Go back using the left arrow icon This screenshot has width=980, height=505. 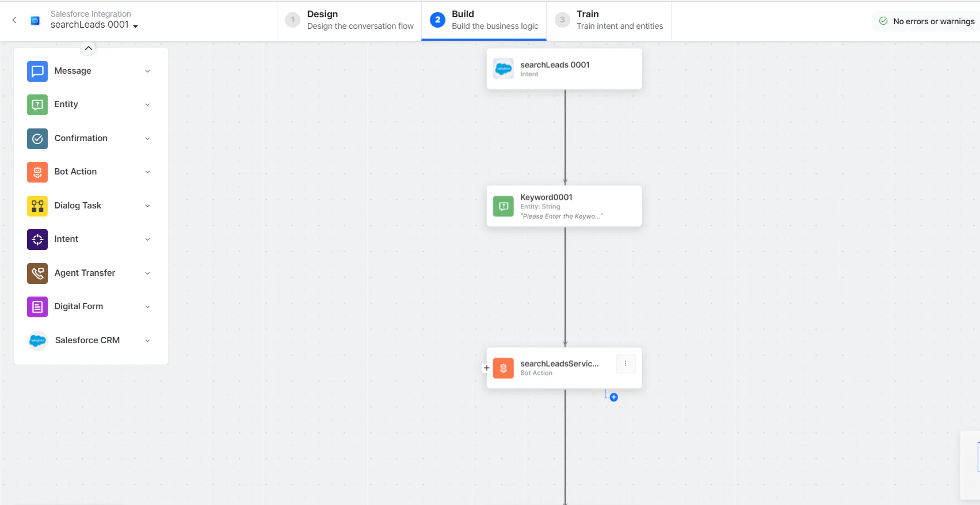pos(14,20)
